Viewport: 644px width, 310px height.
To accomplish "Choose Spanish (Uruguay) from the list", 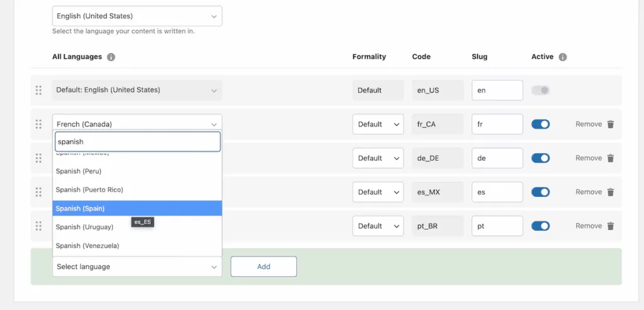I will [137, 226].
